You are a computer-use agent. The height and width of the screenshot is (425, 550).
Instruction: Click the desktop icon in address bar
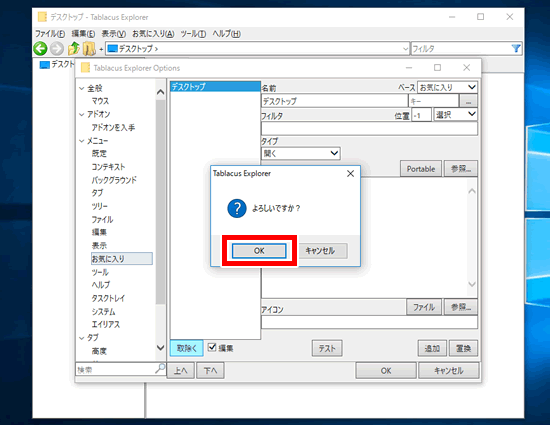[112, 48]
